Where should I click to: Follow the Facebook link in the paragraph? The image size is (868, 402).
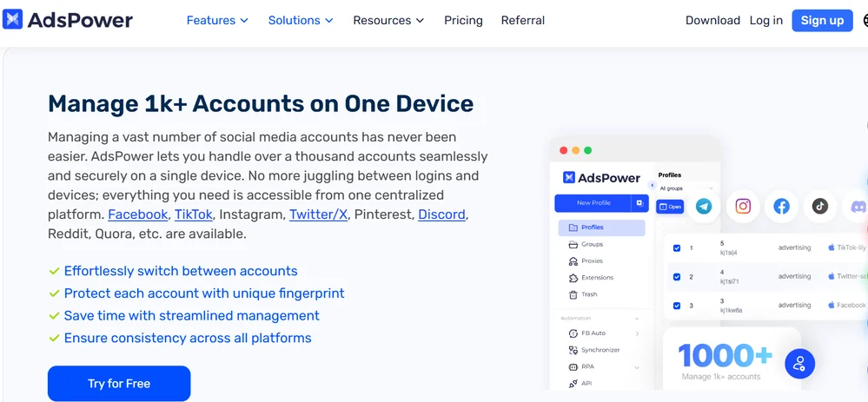(138, 214)
